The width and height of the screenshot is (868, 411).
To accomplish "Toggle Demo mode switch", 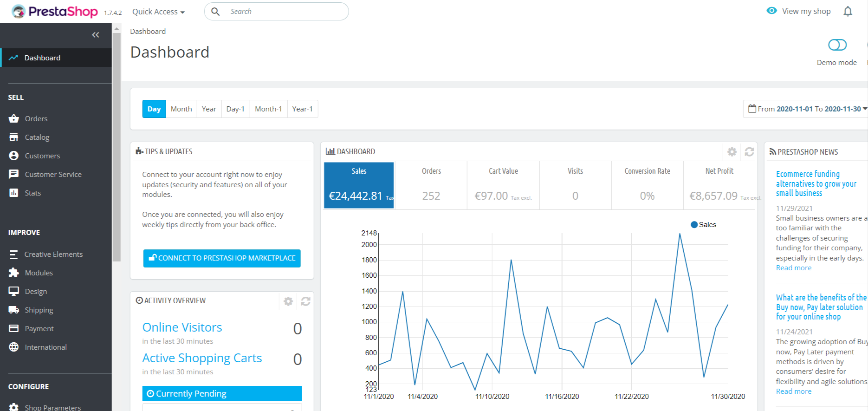I will pyautogui.click(x=837, y=45).
